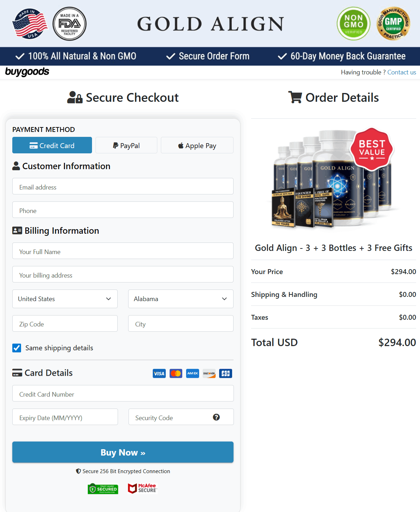Select the Credit Card payment tab

(52, 145)
